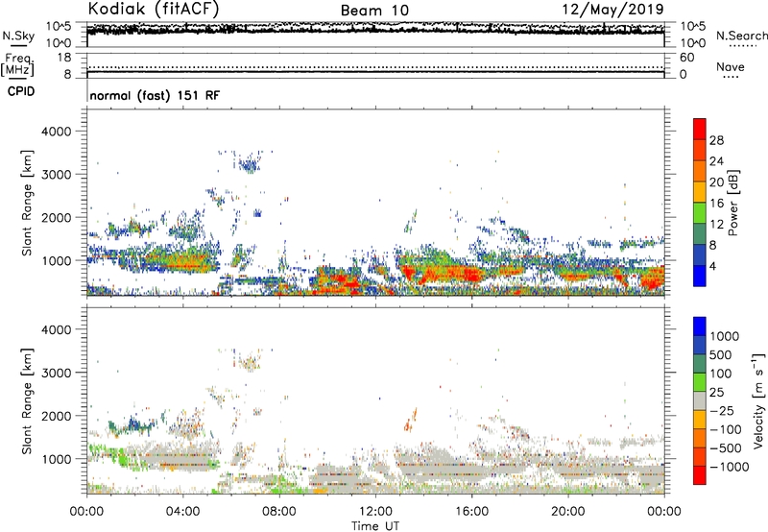
Task: Click the '2000' tick of the velocity panel
Action: [57, 417]
